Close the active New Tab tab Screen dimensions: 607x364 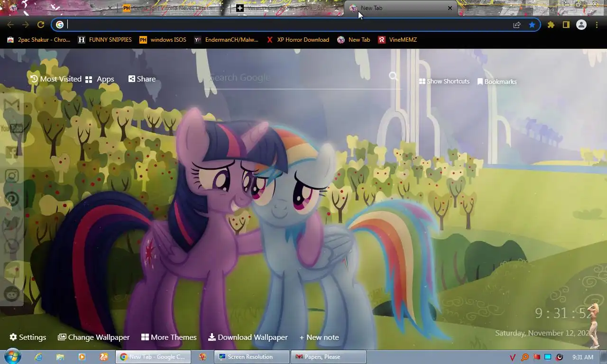coord(450,8)
